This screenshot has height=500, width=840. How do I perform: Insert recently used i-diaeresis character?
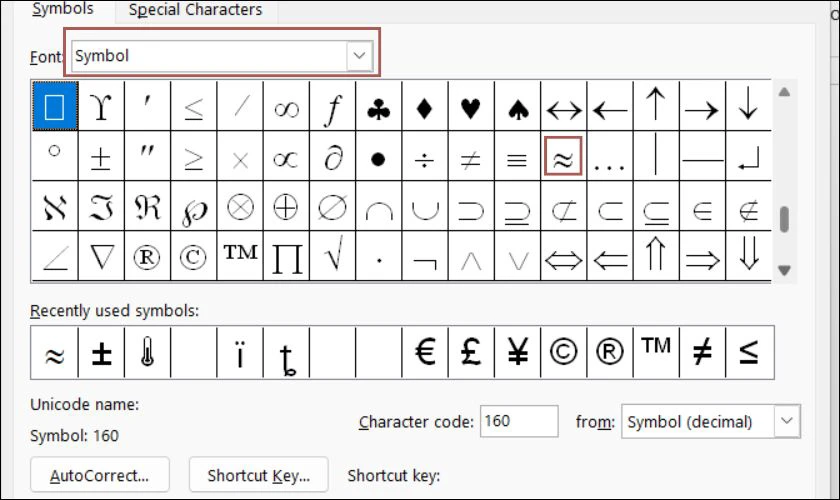pyautogui.click(x=240, y=353)
